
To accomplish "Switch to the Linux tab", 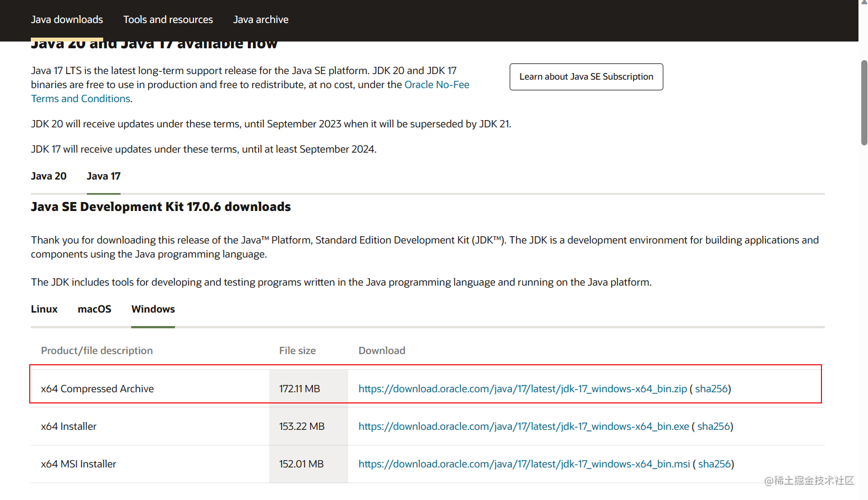I will 44,309.
